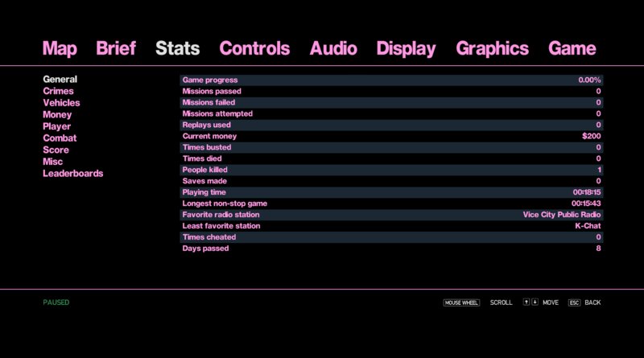Select the Replays used row
The image size is (644, 358).
tap(391, 125)
